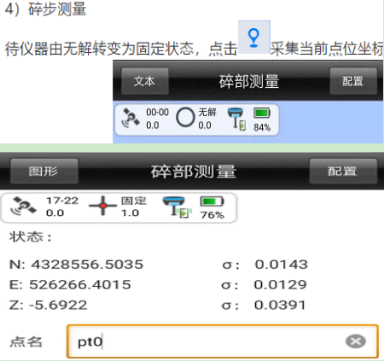Click the 76% battery icon
This screenshot has width=385, height=362.
click(x=212, y=201)
